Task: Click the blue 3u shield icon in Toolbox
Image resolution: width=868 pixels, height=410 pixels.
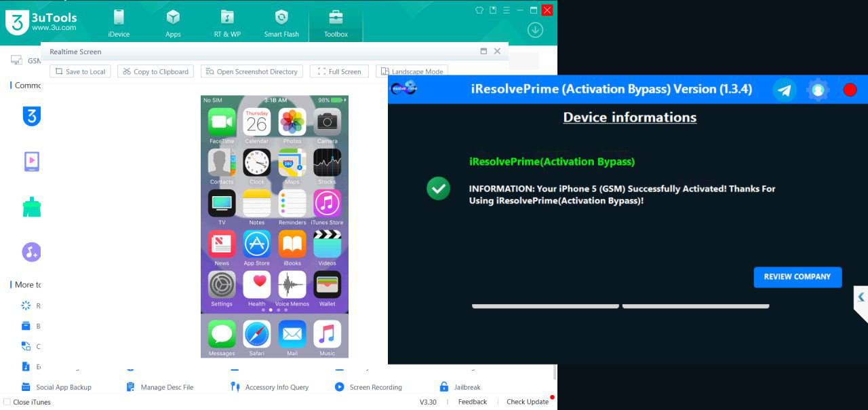Action: tap(31, 116)
